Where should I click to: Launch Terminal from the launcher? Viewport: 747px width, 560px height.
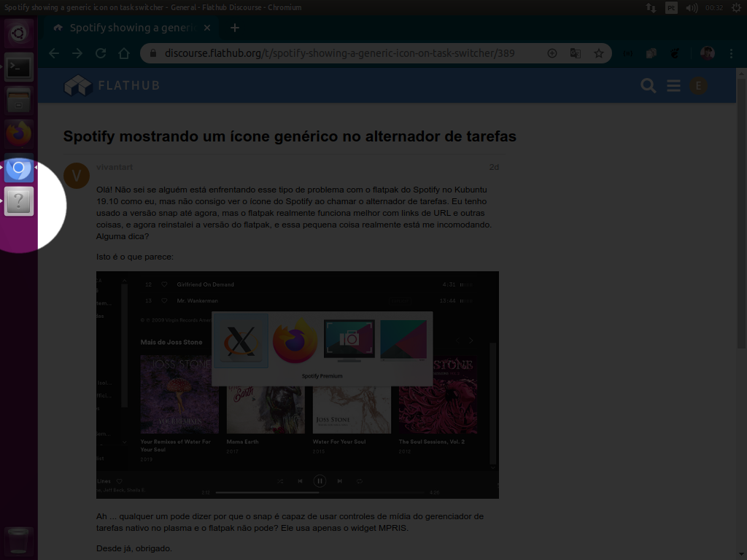pos(18,67)
